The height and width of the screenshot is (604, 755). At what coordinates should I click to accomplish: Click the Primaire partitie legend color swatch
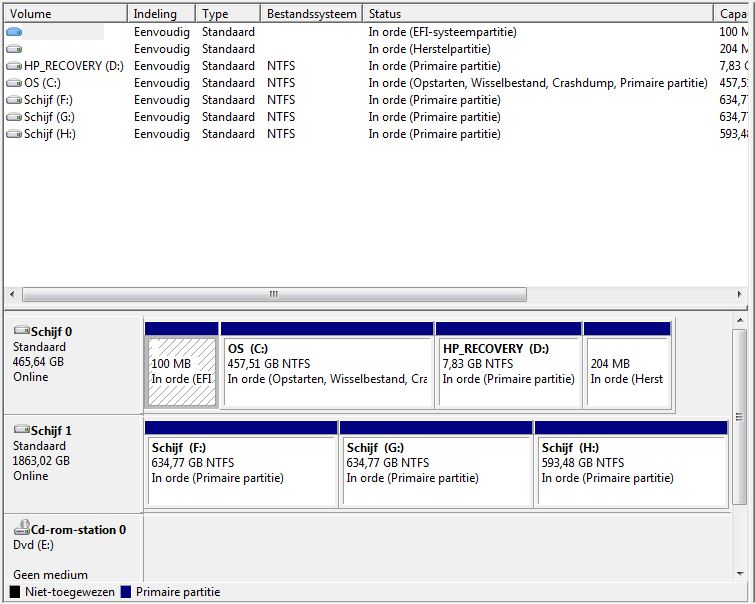(126, 593)
